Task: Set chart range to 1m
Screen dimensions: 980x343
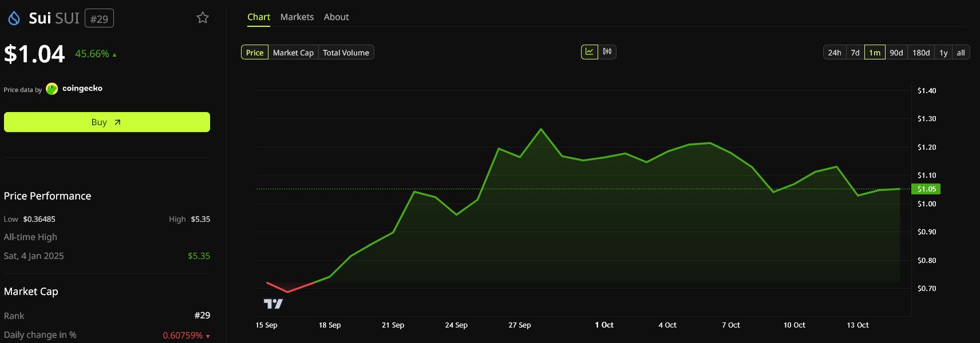Action: (875, 53)
